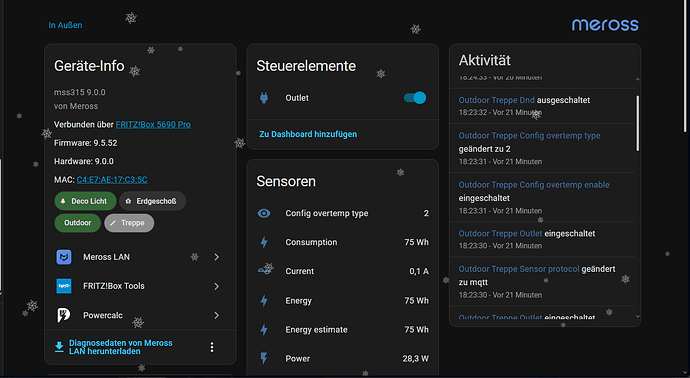Expand the FRITZ!Box Tools entry chevron
The width and height of the screenshot is (690, 378).
[x=217, y=286]
